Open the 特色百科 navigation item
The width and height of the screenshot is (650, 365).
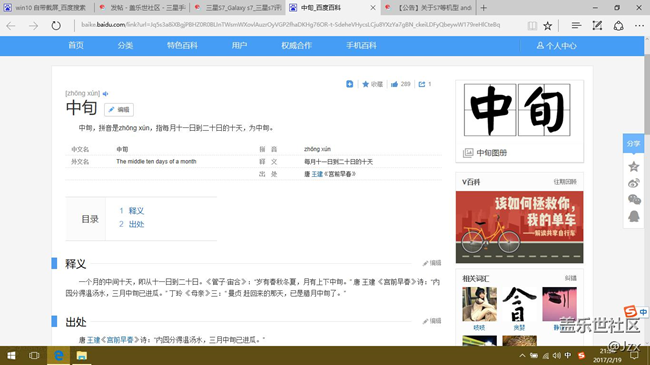tap(182, 46)
